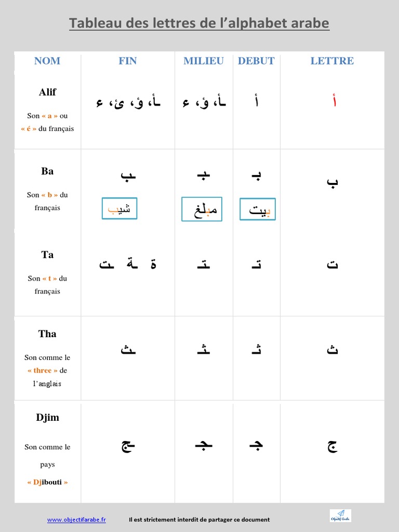Click the boxed example word under Ba's FIN form

119,208
